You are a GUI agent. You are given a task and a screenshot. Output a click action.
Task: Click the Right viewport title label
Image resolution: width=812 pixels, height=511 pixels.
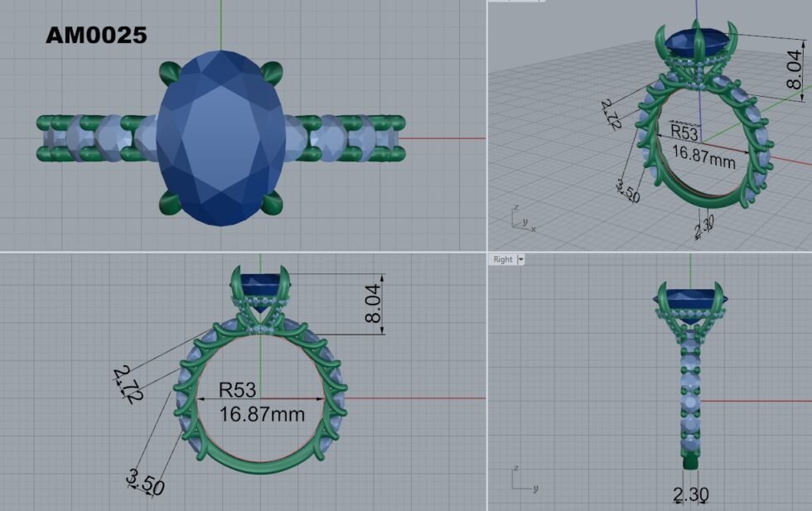coord(503,259)
